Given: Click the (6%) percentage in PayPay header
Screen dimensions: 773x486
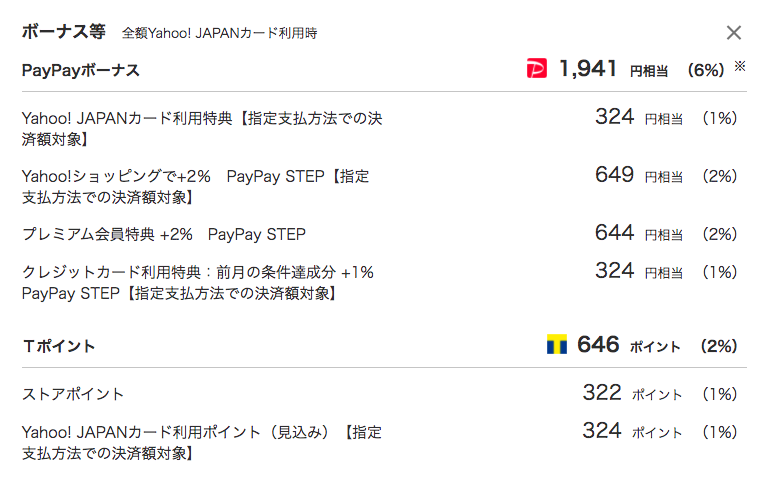Looking at the screenshot, I should pos(706,70).
